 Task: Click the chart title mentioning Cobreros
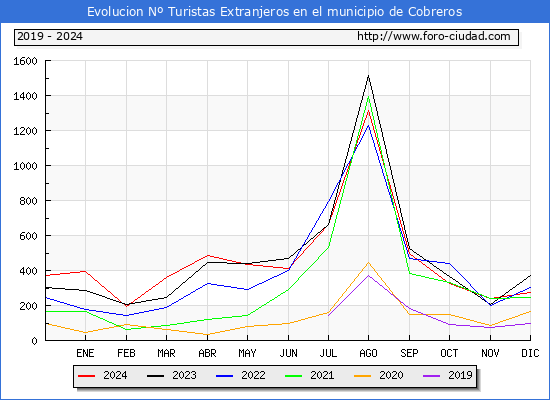[275, 12]
